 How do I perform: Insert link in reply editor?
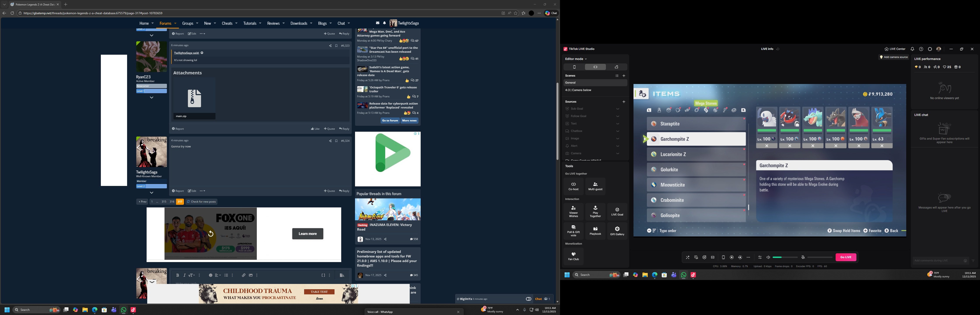(243, 275)
